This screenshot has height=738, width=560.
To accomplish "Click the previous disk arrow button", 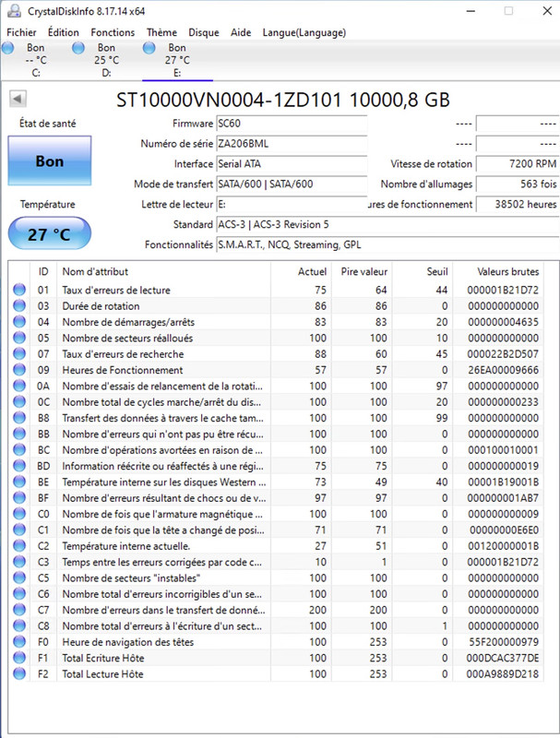I will pos(18,100).
